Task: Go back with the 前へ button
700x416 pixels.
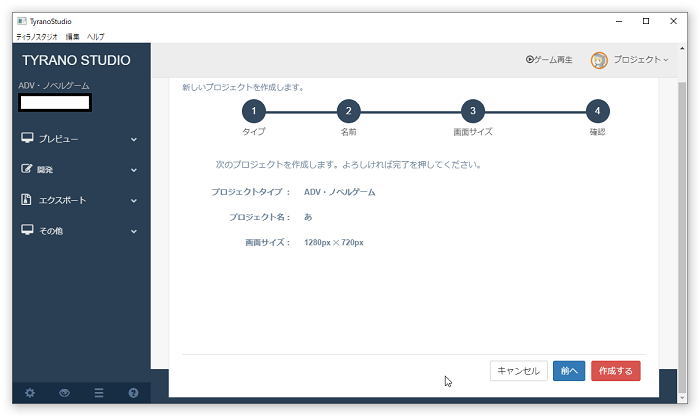Action: [569, 371]
